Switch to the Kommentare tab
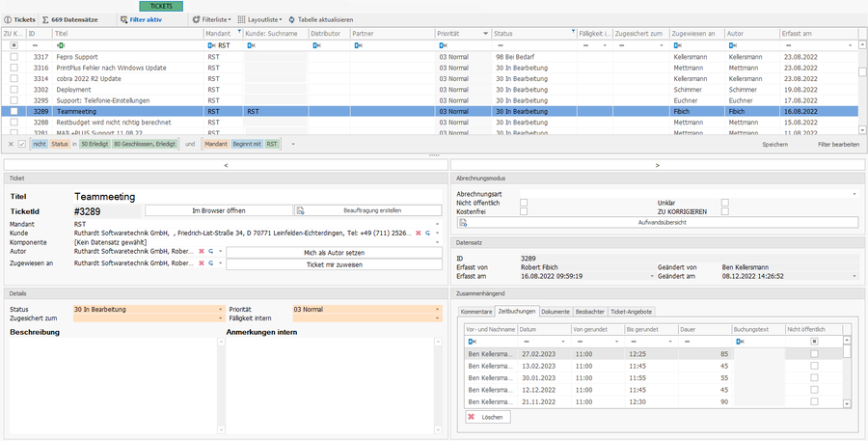 tap(476, 312)
